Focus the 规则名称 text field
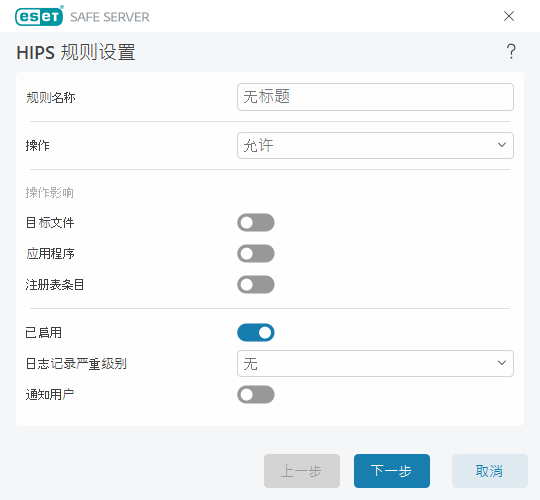 point(375,97)
